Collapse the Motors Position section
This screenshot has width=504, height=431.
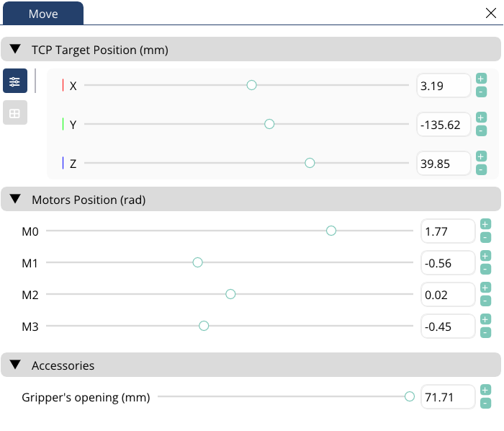point(15,200)
